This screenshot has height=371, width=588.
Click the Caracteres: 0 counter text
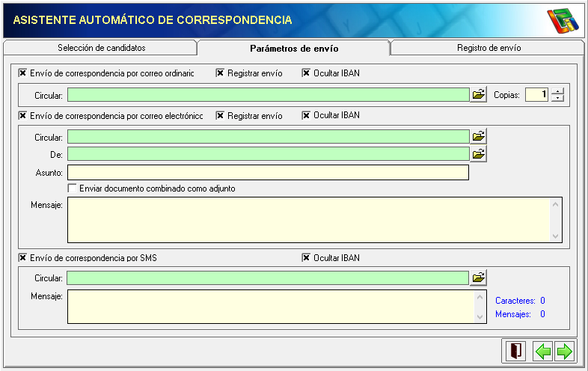(520, 301)
